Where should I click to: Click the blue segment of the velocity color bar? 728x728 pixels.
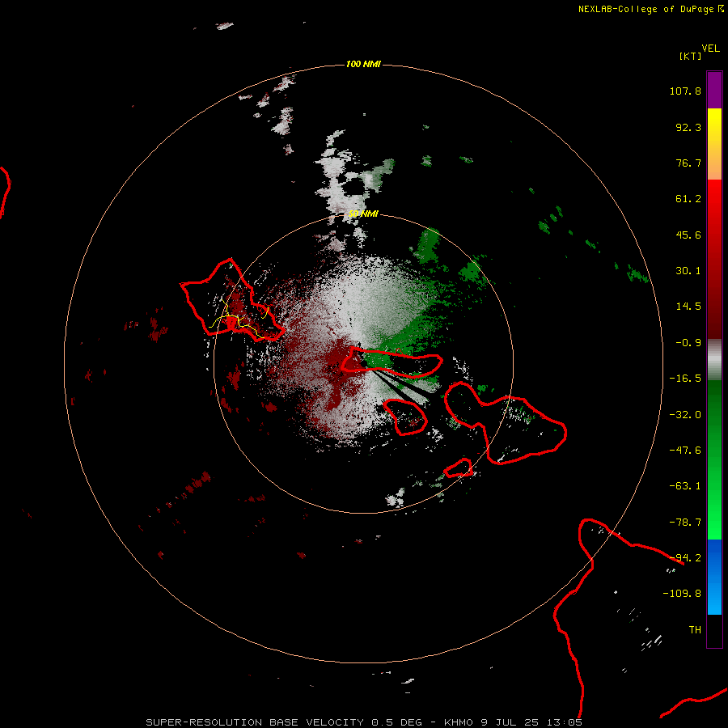click(x=714, y=577)
